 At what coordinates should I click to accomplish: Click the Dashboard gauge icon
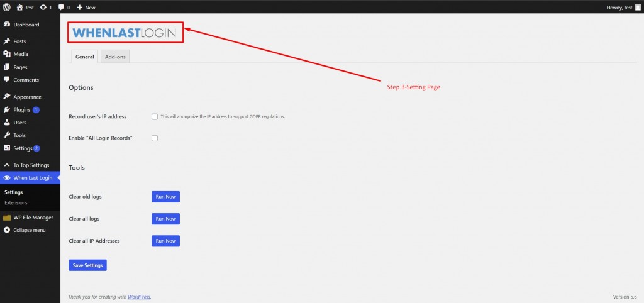pyautogui.click(x=6, y=25)
